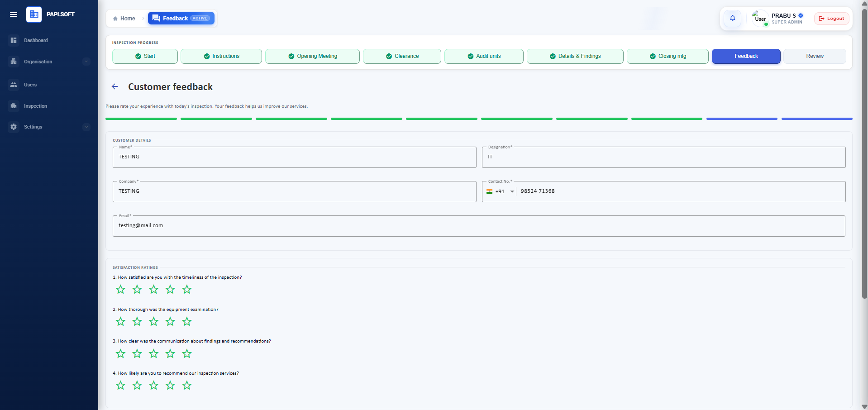Click the Inspection sidebar icon
868x410 pixels.
14,106
